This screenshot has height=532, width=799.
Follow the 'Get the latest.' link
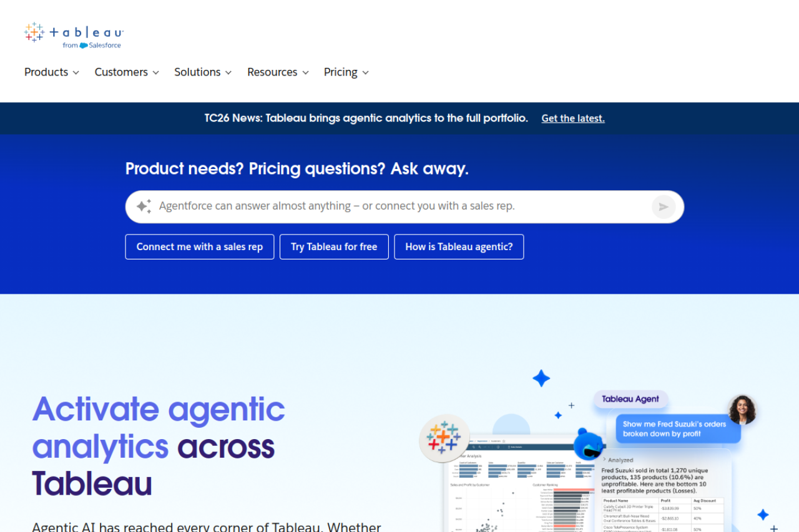573,118
